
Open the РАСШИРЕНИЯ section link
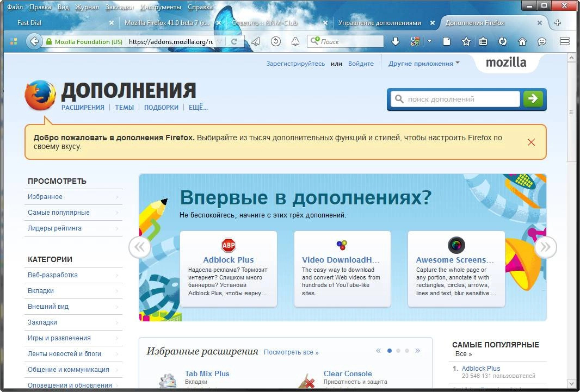83,108
